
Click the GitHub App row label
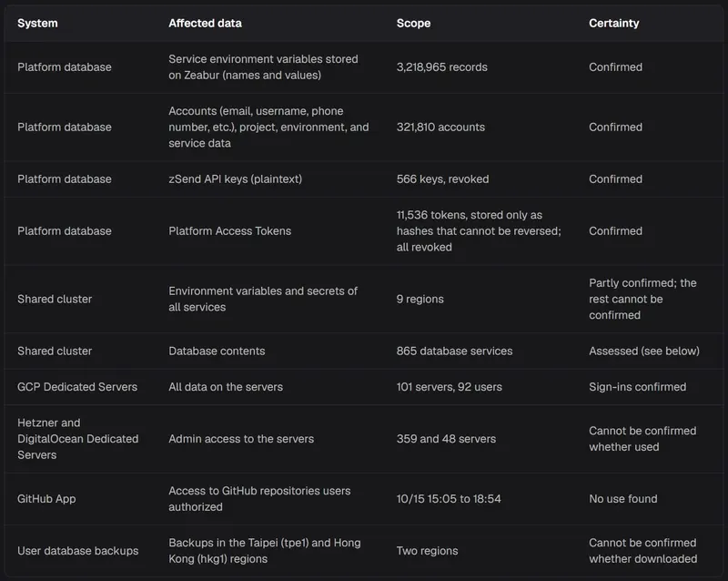(x=46, y=499)
